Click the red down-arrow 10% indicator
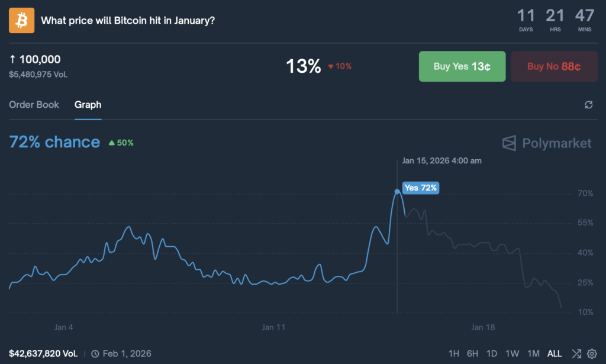606x364 pixels. 340,66
